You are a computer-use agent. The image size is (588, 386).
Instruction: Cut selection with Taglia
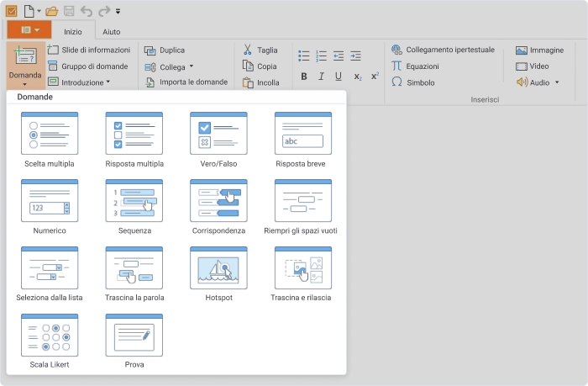[260, 50]
